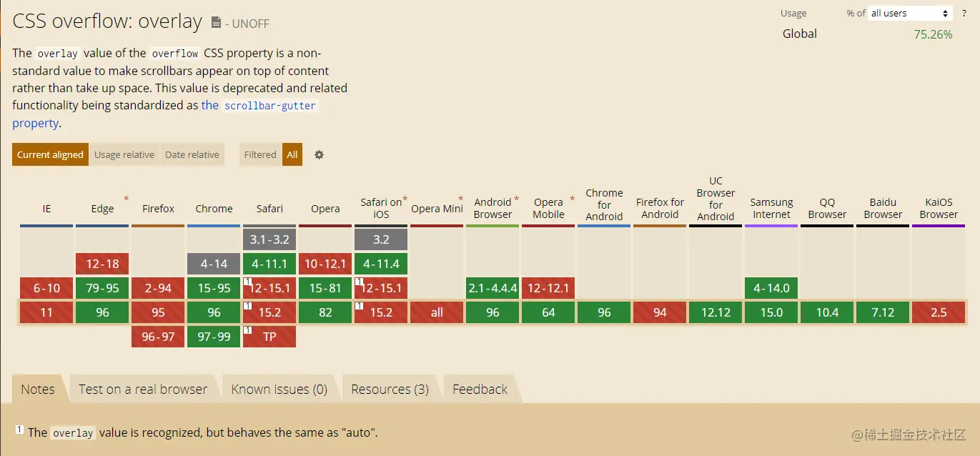Click the Opera 82 cell

click(325, 312)
